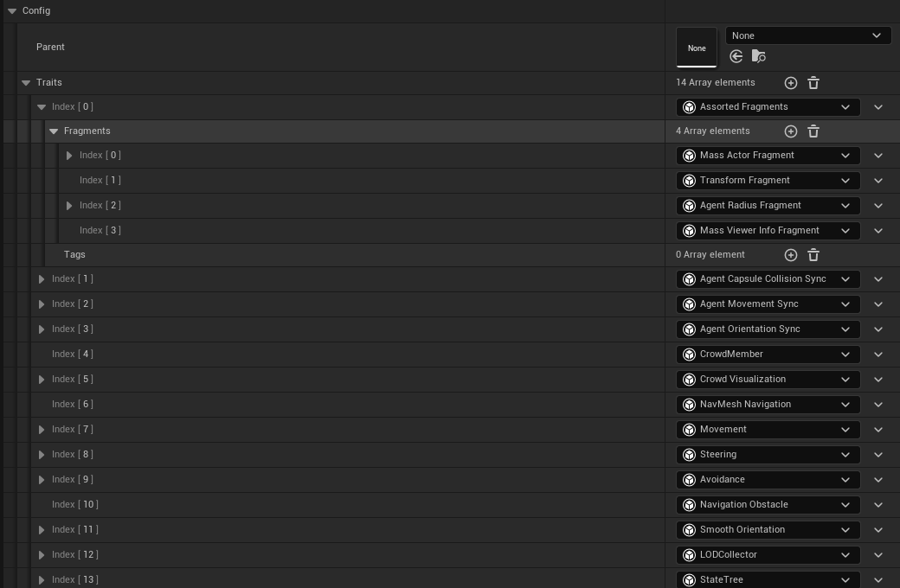The width and height of the screenshot is (900, 588).
Task: Open the Mass Viewer Info Fragment dropdown
Action: tap(768, 231)
